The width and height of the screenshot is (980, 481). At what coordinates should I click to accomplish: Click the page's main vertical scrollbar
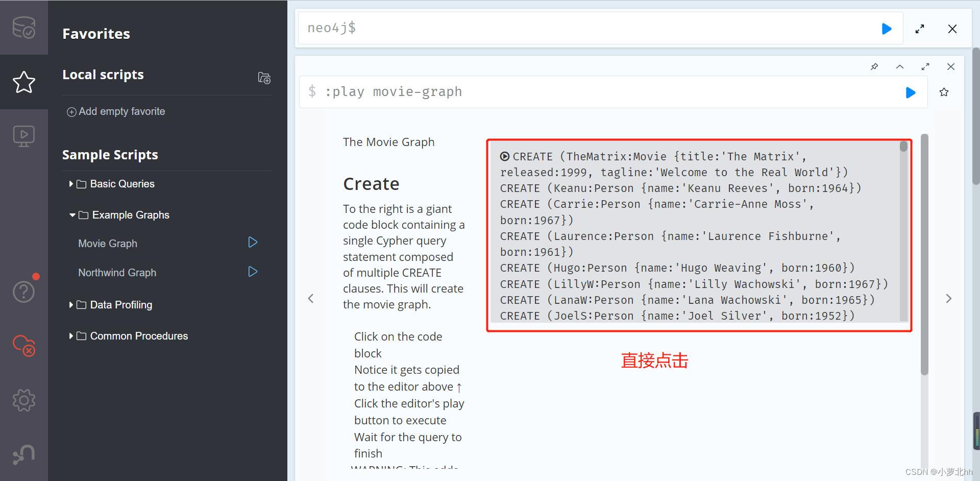(976, 116)
